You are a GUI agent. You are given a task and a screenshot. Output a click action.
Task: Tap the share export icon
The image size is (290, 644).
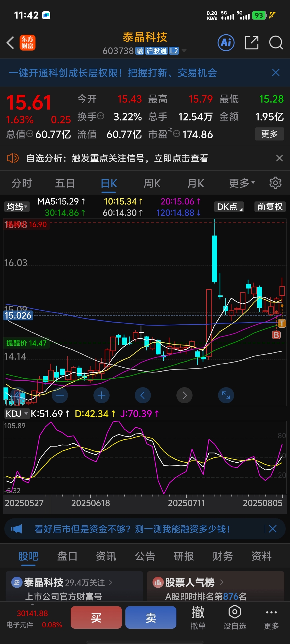pos(252,43)
